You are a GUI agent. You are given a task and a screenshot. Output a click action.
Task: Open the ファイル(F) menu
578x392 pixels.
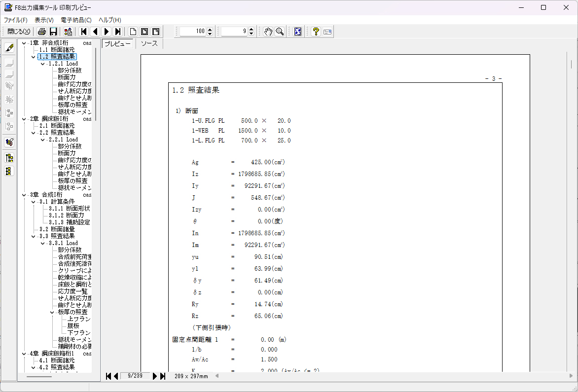coord(15,20)
